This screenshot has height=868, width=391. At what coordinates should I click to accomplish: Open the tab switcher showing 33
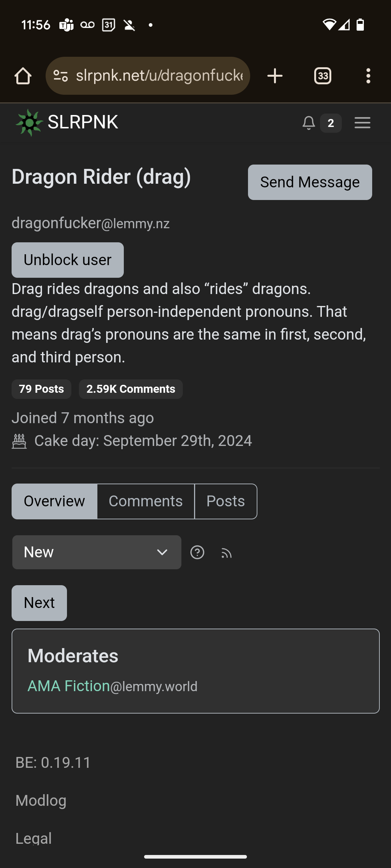tap(323, 76)
